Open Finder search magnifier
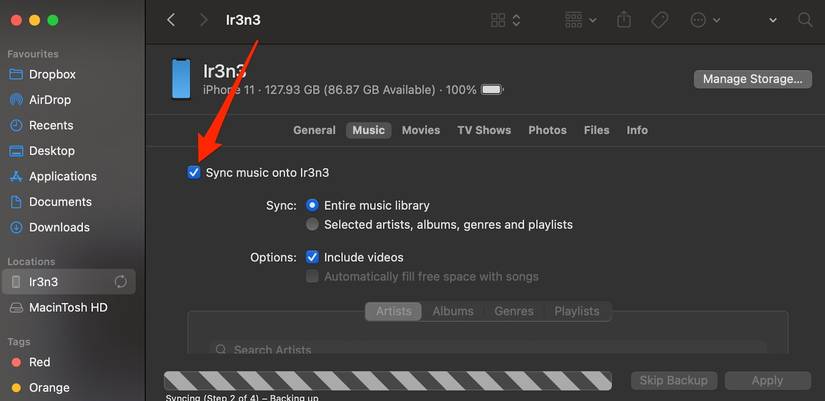 (805, 20)
